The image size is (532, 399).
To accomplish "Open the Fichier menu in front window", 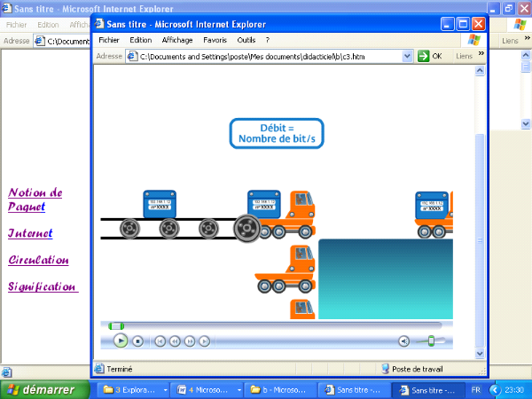I will point(109,40).
